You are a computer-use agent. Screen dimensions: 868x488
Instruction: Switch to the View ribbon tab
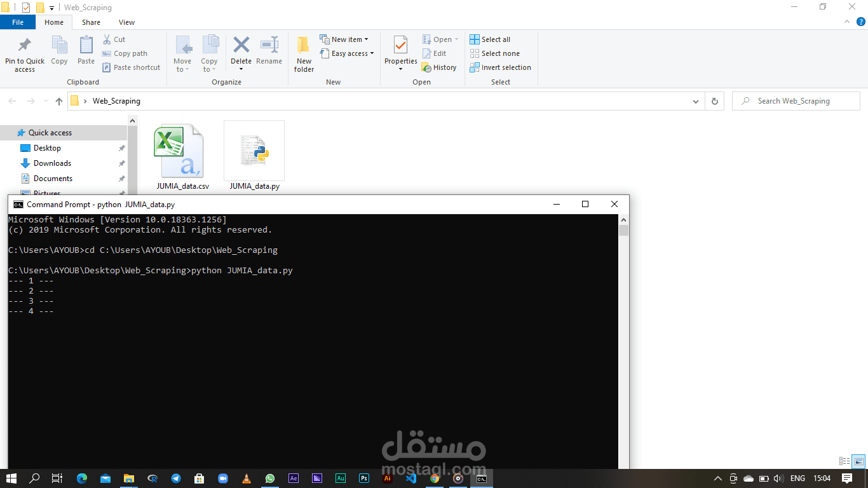126,22
